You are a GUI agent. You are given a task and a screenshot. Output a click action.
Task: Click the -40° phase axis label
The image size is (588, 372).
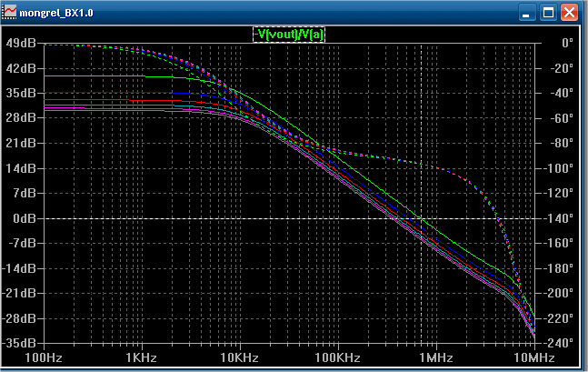563,93
